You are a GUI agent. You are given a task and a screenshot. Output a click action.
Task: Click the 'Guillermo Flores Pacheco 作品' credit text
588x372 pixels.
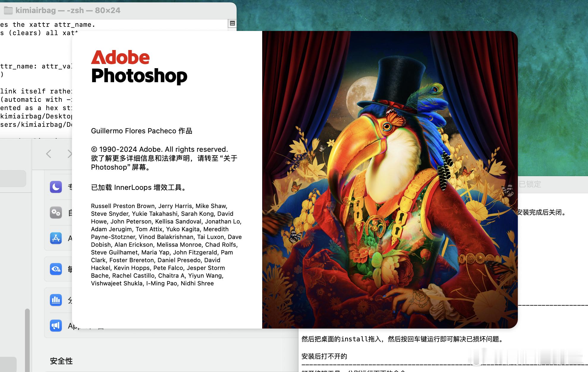tap(142, 131)
